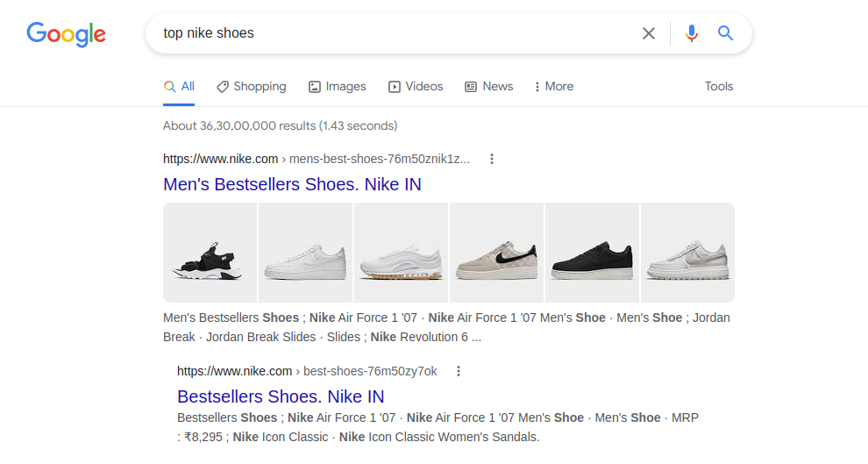The height and width of the screenshot is (464, 868).
Task: Click the Google logo
Action: tap(67, 34)
